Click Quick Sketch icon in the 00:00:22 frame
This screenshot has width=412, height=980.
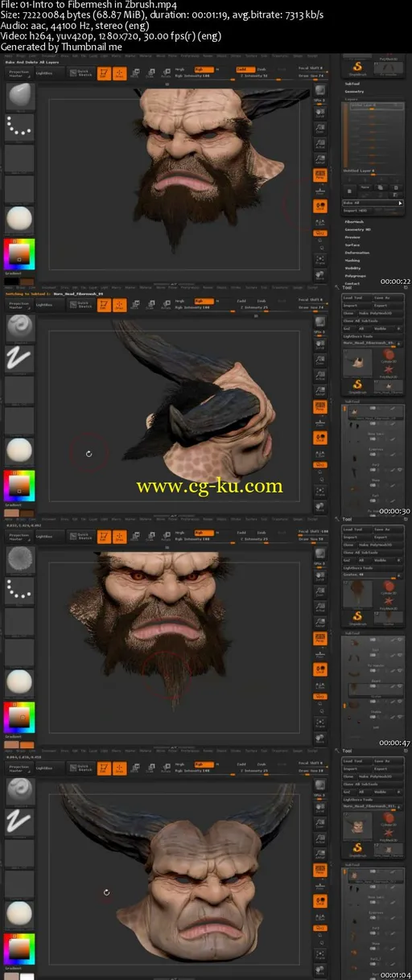(80, 73)
